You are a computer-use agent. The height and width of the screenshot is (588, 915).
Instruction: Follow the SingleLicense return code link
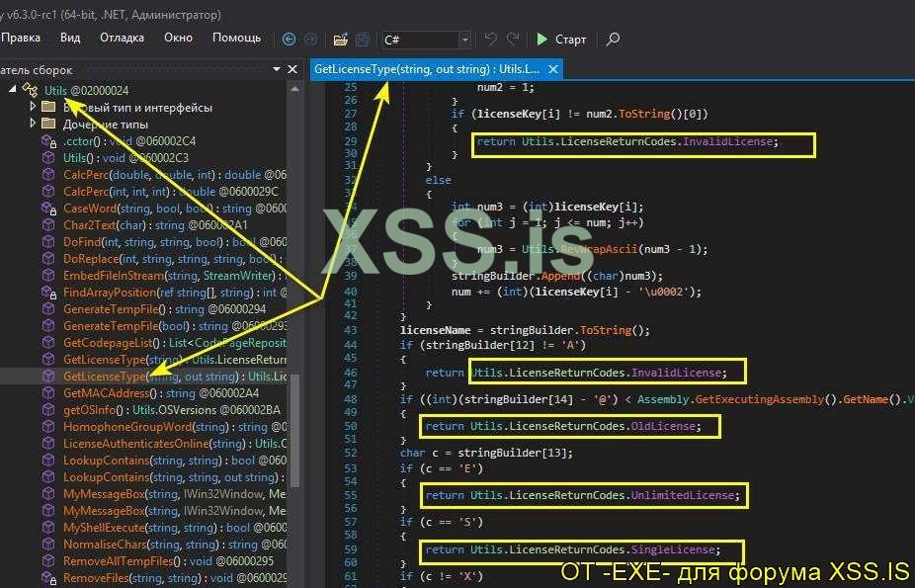coord(675,549)
